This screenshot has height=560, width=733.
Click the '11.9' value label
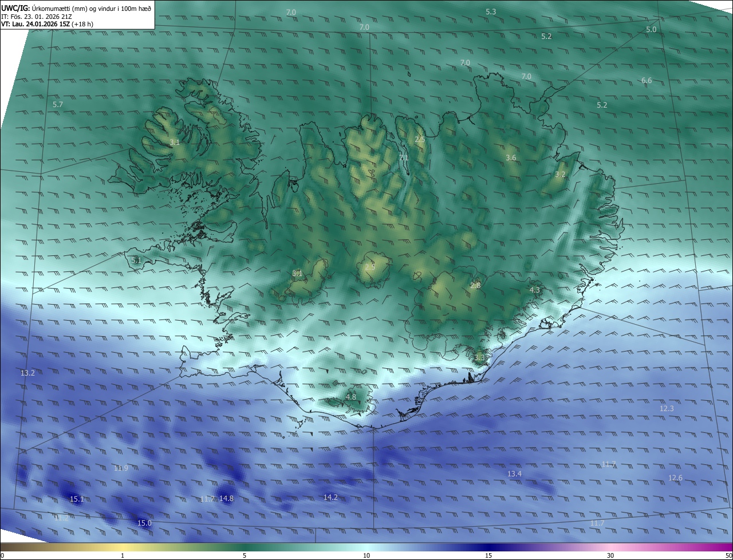(121, 468)
